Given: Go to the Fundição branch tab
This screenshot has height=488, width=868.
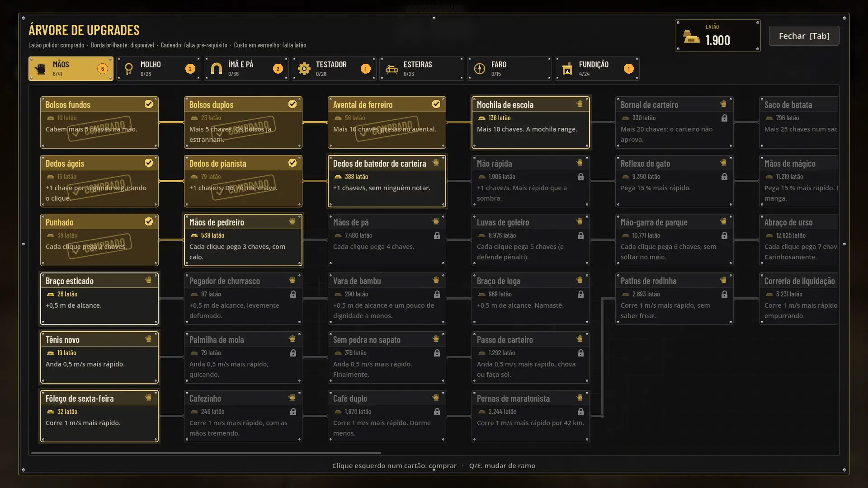Looking at the screenshot, I should [597, 69].
